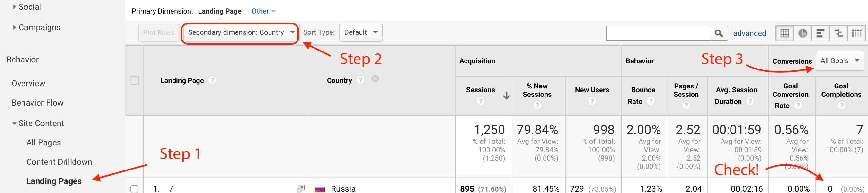Image resolution: width=868 pixels, height=193 pixels.
Task: Tick the select-all checkbox in table header
Action: pos(135,80)
